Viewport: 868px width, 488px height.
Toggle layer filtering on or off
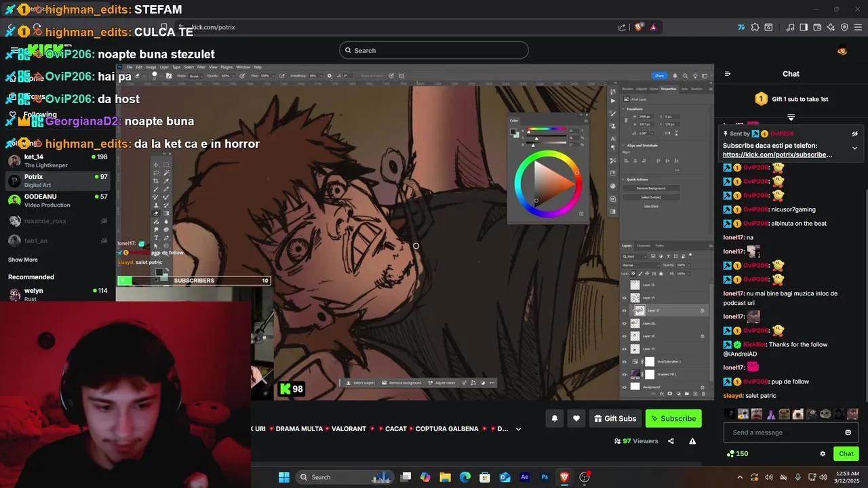click(690, 255)
